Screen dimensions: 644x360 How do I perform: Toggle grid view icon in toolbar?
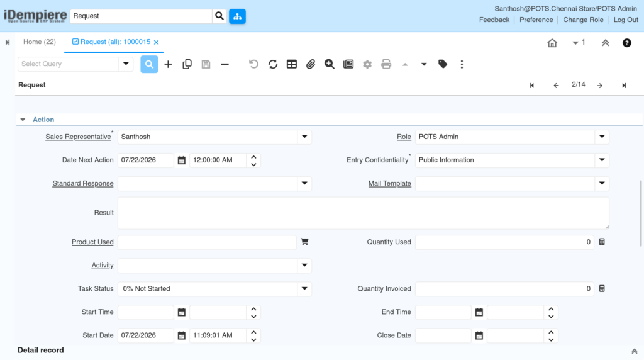click(x=292, y=64)
